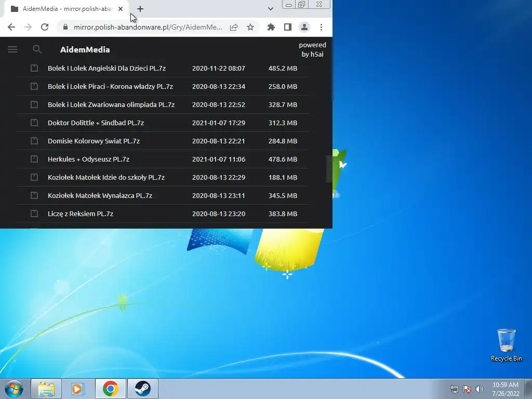Click the AidemMedia folder title
Viewport: 532px width, 399px height.
coord(85,49)
